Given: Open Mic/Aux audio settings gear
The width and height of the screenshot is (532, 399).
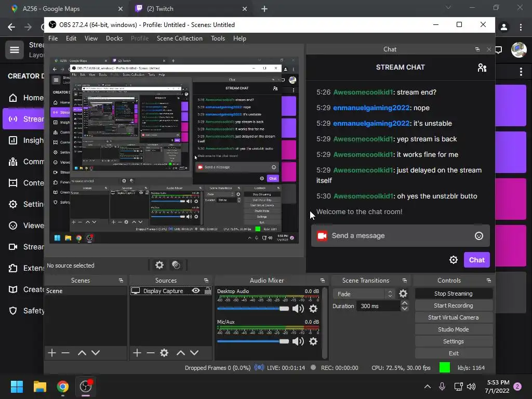Looking at the screenshot, I should click(313, 341).
